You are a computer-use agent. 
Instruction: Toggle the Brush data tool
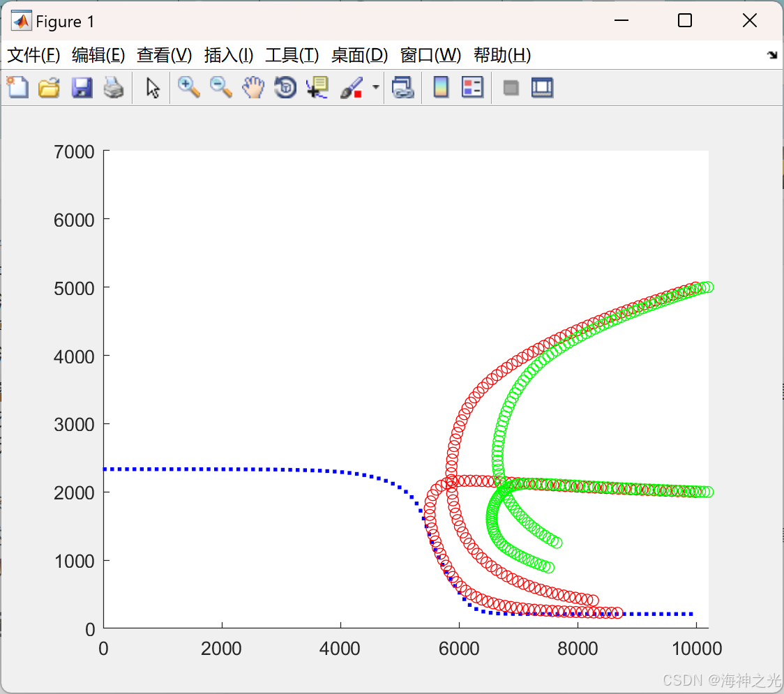(x=351, y=87)
